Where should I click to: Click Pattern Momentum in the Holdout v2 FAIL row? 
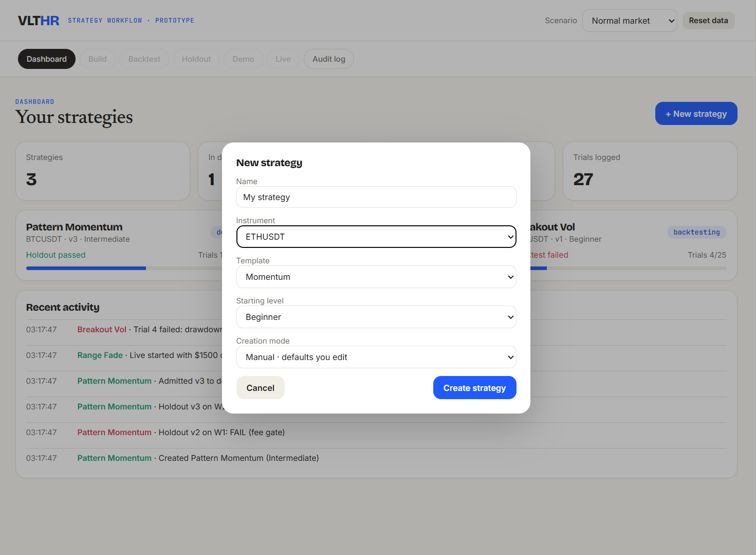pyautogui.click(x=115, y=433)
